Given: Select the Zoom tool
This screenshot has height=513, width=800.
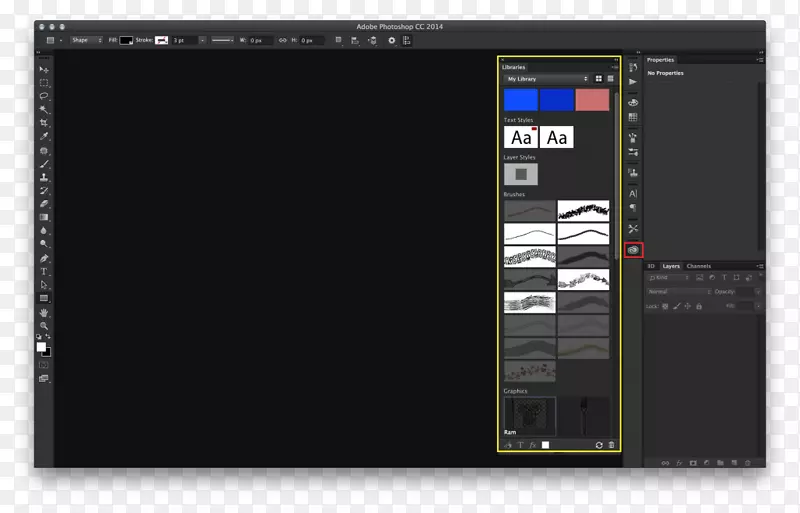Looking at the screenshot, I should 44,325.
